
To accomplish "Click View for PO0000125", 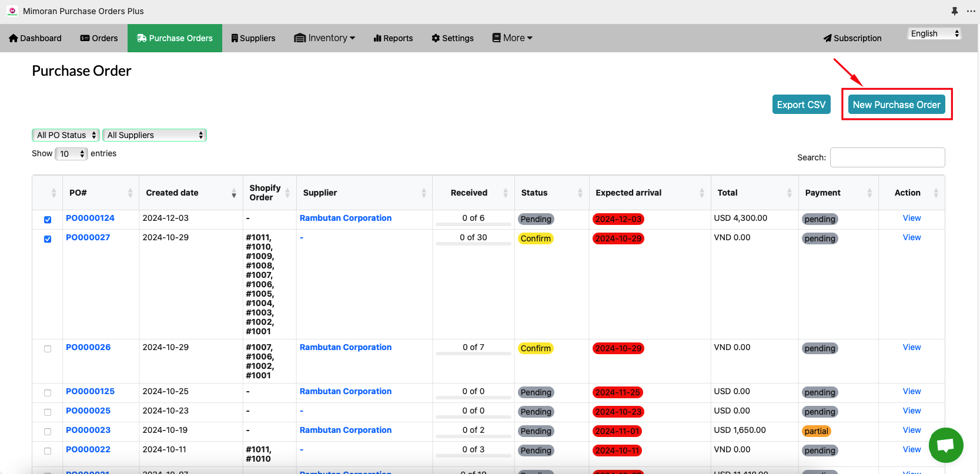I will pos(912,391).
